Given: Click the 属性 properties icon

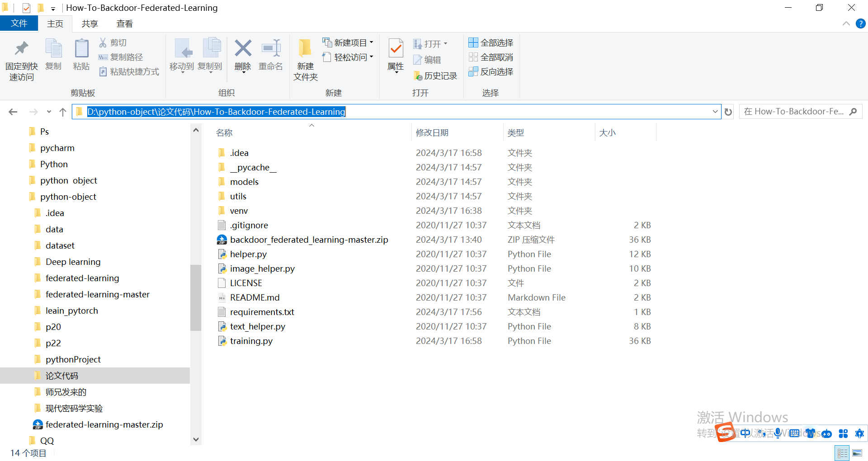Looking at the screenshot, I should tap(396, 48).
